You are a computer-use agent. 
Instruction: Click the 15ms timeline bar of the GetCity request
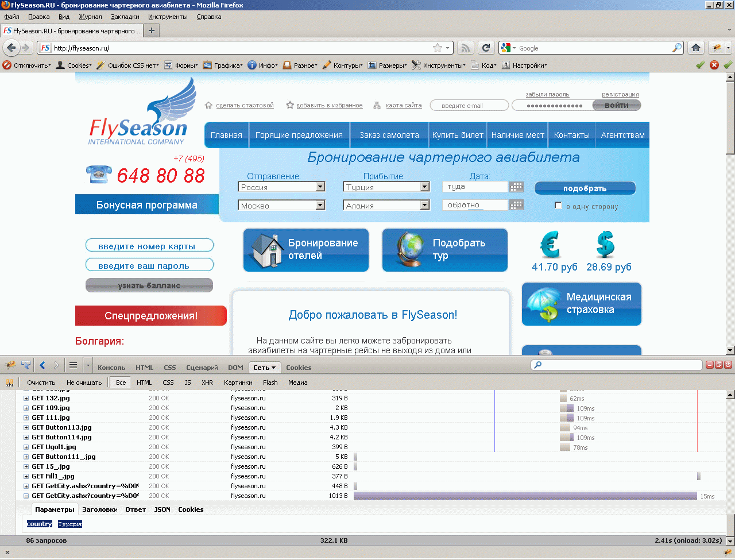coord(525,496)
